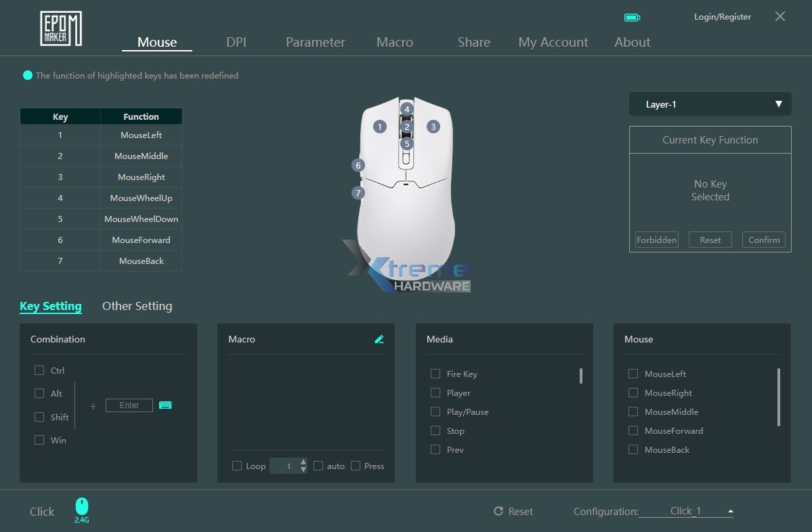Open the macro edit pencil icon
The height and width of the screenshot is (532, 812).
(x=380, y=339)
